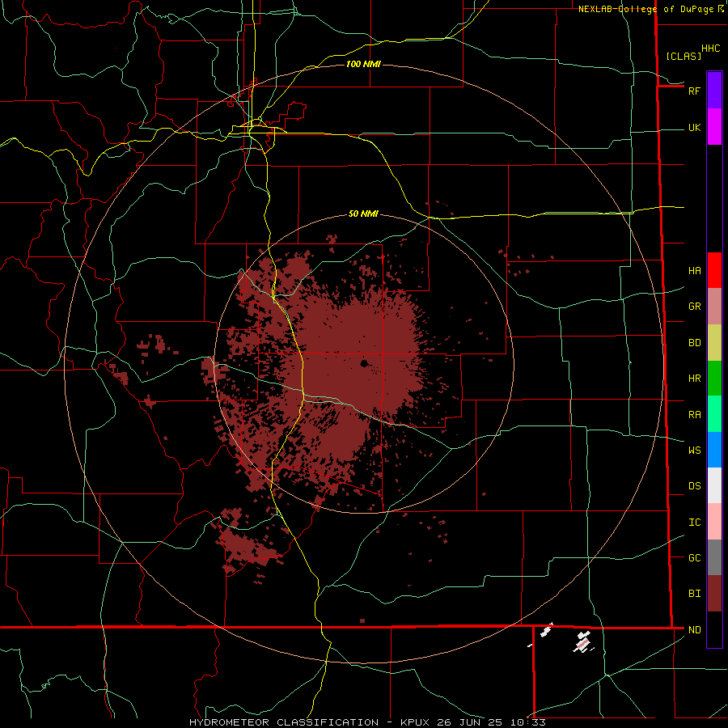Click the HHC product label
Screen dimensions: 728x728
(710, 49)
